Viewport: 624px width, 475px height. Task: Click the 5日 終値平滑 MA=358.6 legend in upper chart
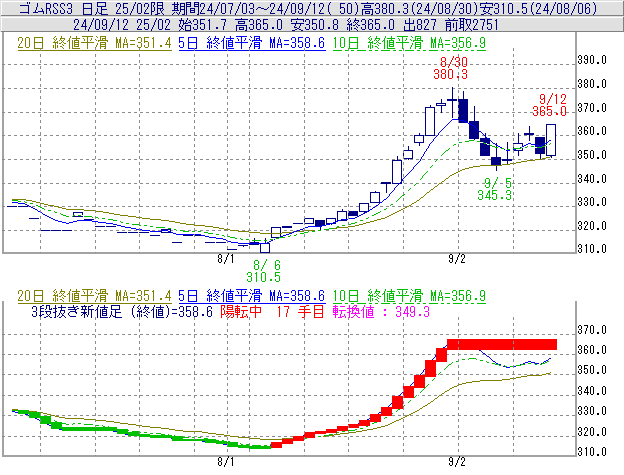[252, 43]
